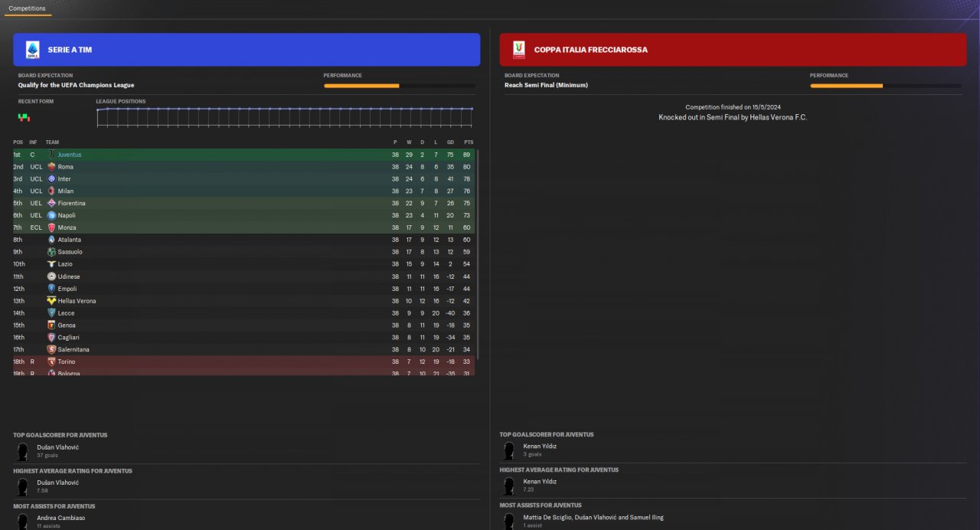Image resolution: width=980 pixels, height=530 pixels.
Task: Click the POS column header
Action: (x=18, y=142)
